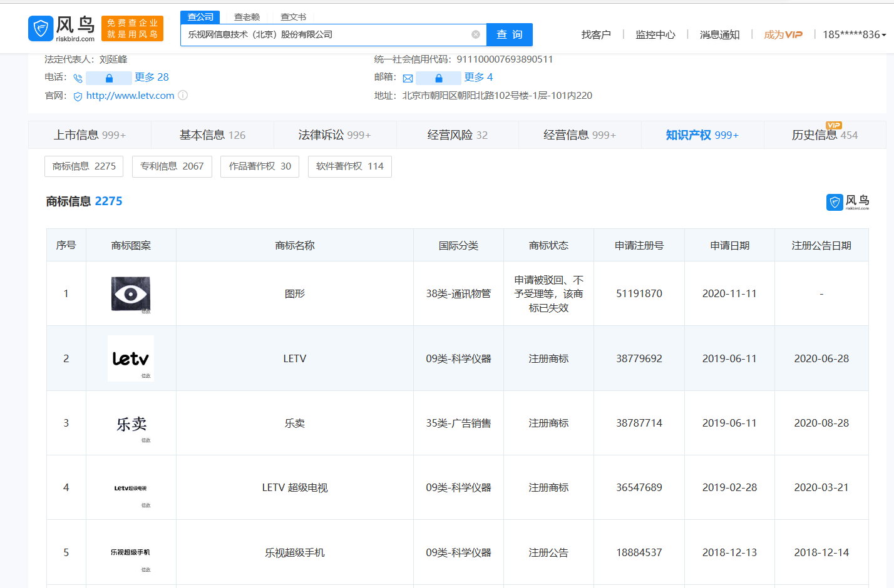Click the locked phone number badge
This screenshot has width=894, height=588.
(x=109, y=78)
